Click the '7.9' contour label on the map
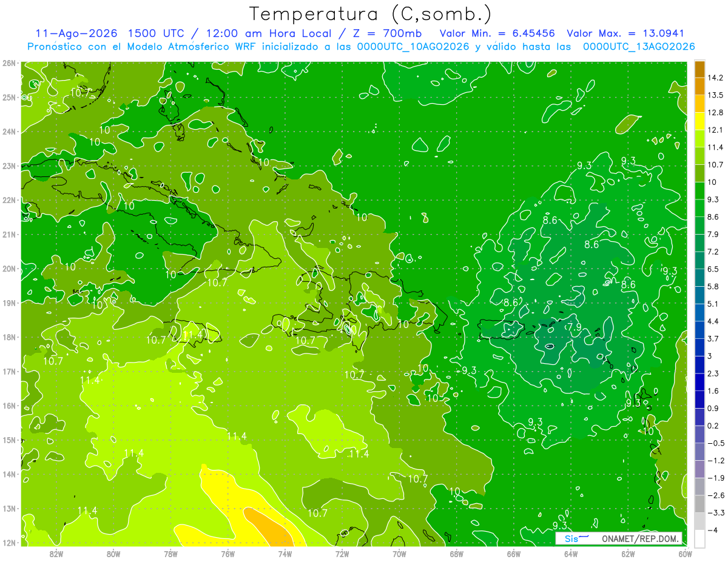This screenshot has width=728, height=562. pyautogui.click(x=574, y=327)
